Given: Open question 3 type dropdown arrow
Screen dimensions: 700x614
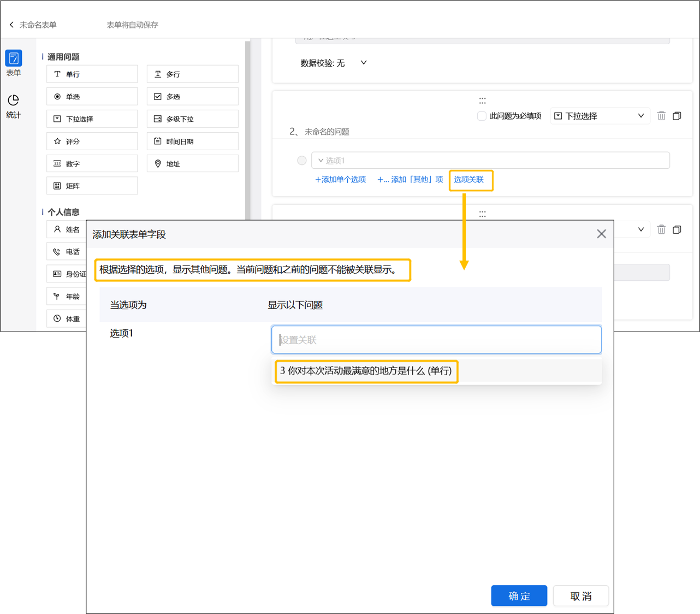Looking at the screenshot, I should pos(641,229).
